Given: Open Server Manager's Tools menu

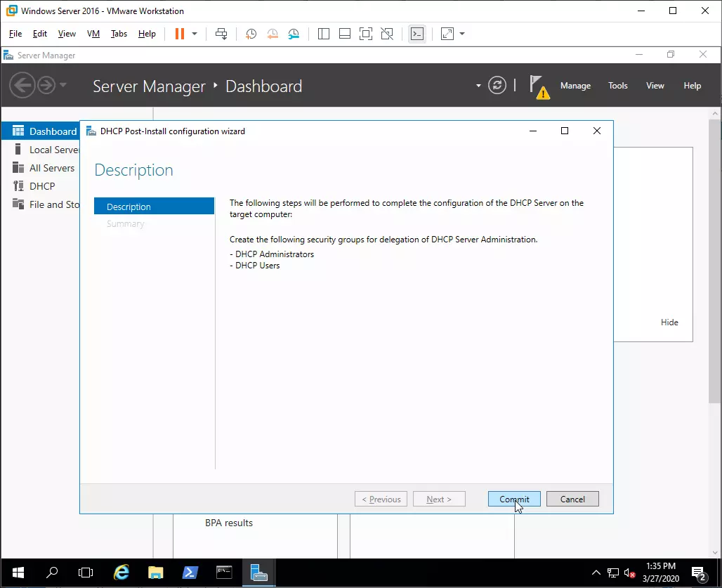Looking at the screenshot, I should 617,86.
